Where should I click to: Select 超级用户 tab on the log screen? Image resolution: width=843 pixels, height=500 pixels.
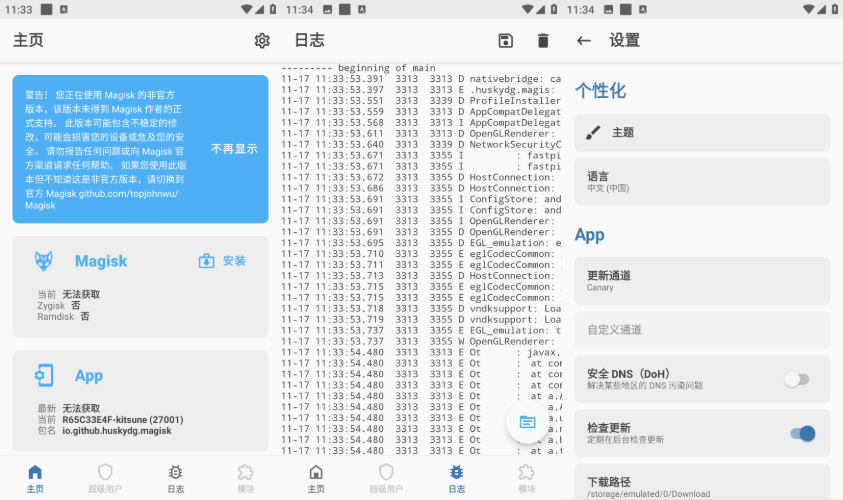pos(386,478)
